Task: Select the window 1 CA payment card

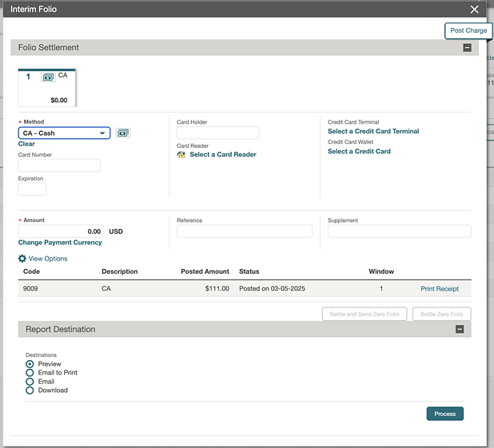Action: pos(47,88)
